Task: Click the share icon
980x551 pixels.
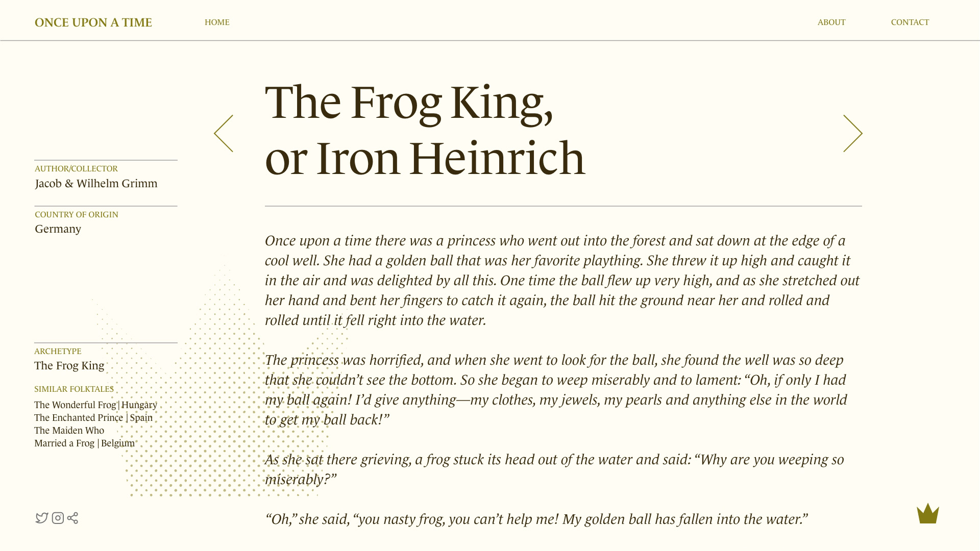Action: (73, 518)
